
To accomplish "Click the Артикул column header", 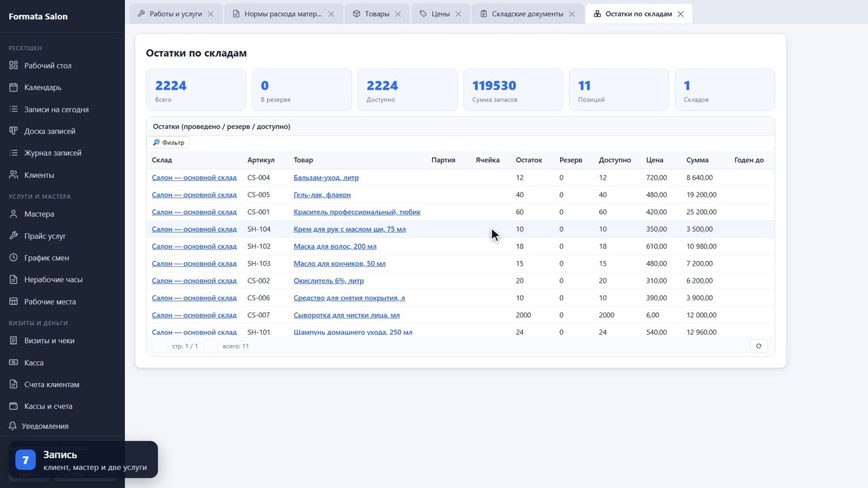I will [x=261, y=160].
